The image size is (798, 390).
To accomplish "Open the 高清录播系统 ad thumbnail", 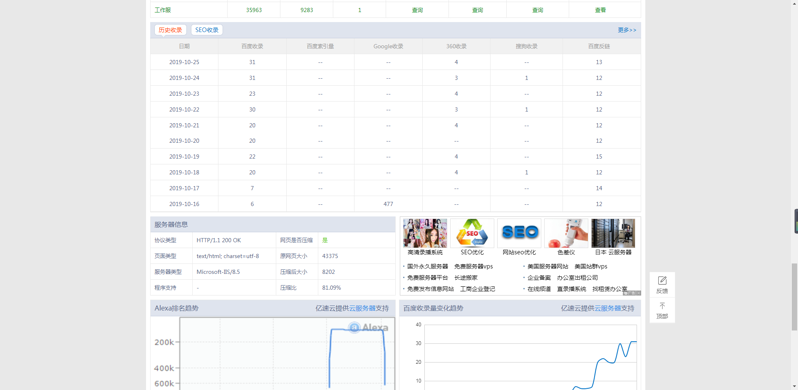I will [425, 233].
